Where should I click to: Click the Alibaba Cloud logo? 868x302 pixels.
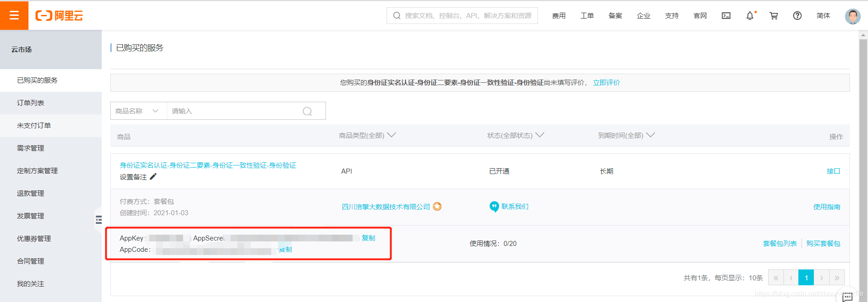[x=59, y=16]
